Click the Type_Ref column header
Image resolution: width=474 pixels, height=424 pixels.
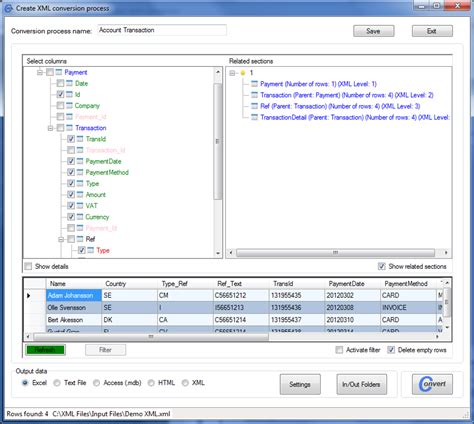tap(185, 284)
